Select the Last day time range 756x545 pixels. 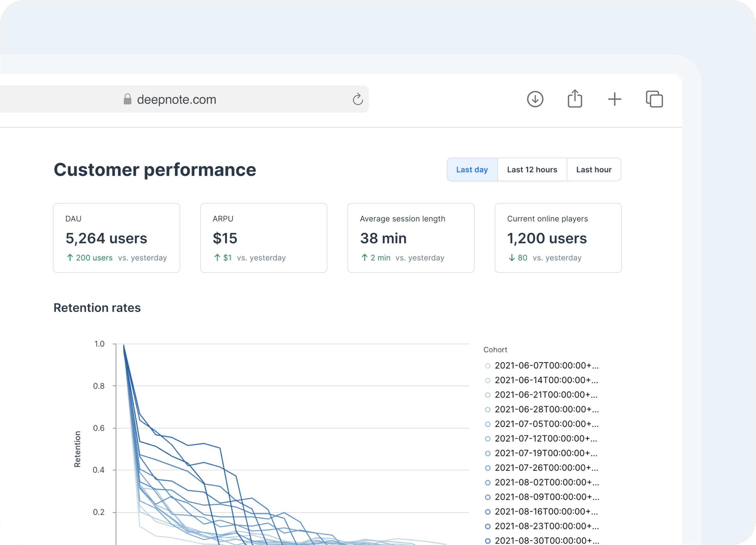point(472,170)
